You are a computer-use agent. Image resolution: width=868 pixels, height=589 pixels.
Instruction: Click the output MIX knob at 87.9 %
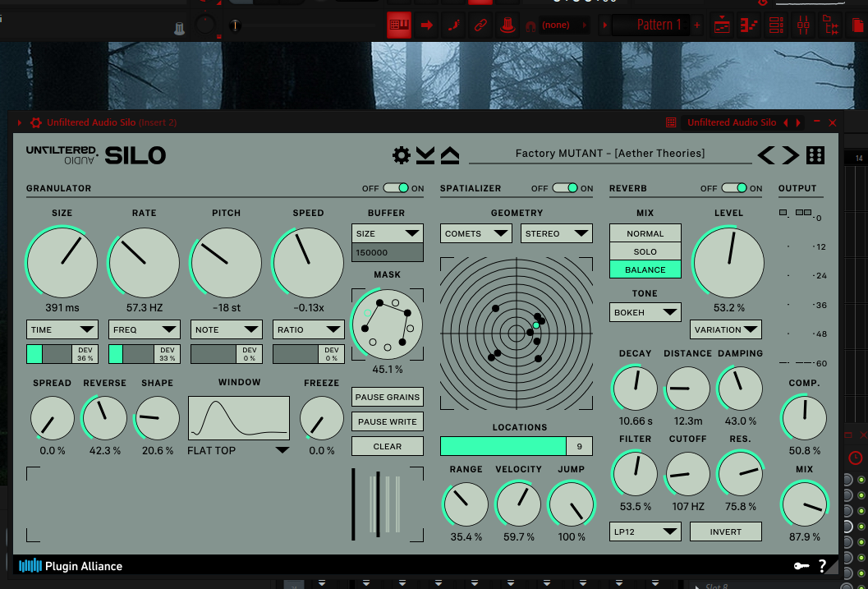(804, 504)
